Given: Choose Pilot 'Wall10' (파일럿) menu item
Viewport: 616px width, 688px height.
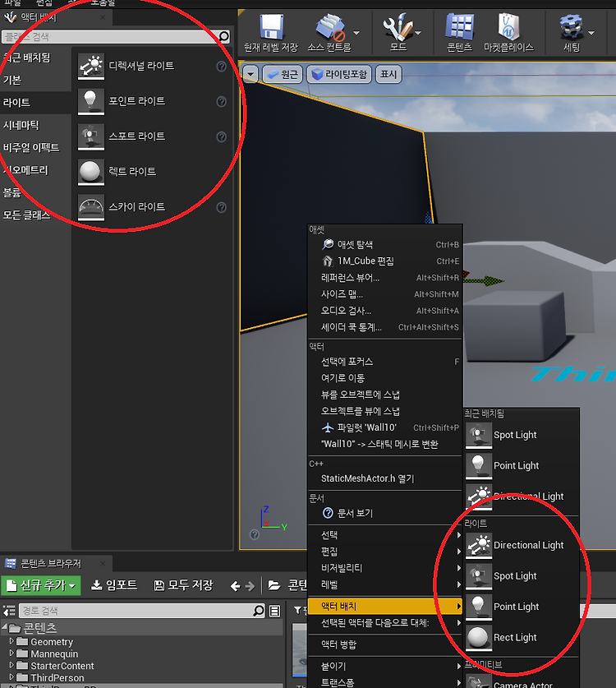Looking at the screenshot, I should click(x=385, y=427).
